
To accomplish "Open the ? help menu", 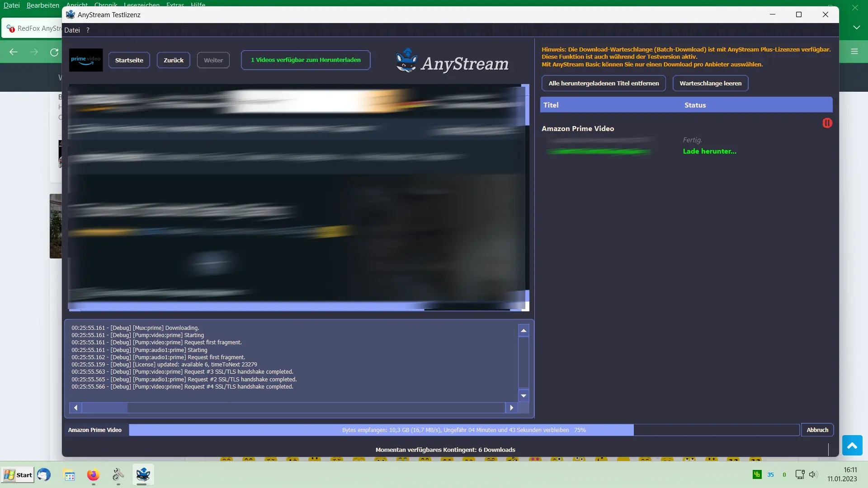I will pyautogui.click(x=88, y=30).
